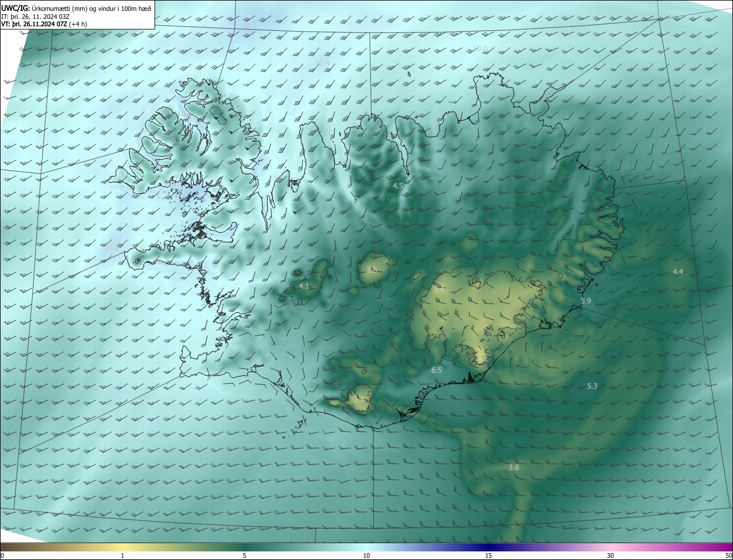Click the 2.4 value label on the large glacier
This screenshot has height=560, width=733.
pyautogui.click(x=439, y=290)
